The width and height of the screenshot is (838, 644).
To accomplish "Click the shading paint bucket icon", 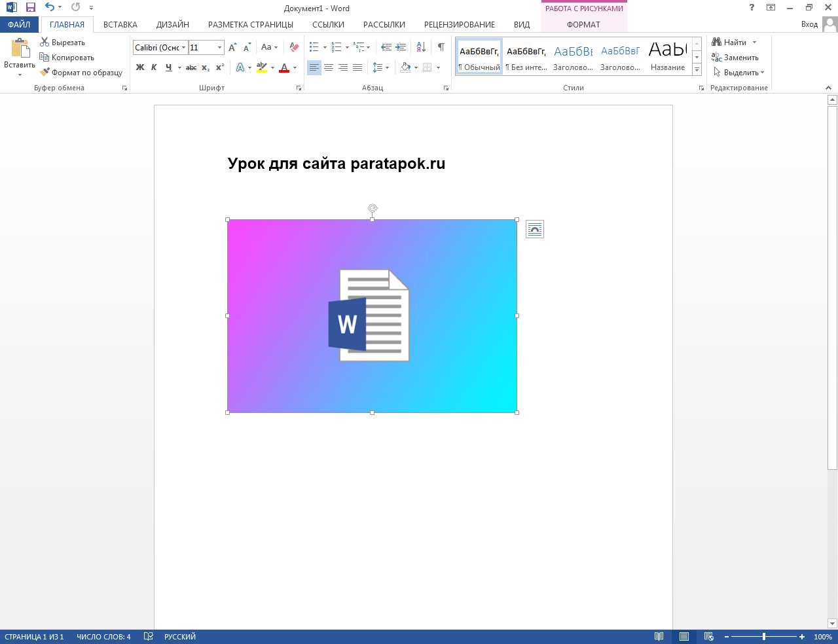I will [405, 67].
